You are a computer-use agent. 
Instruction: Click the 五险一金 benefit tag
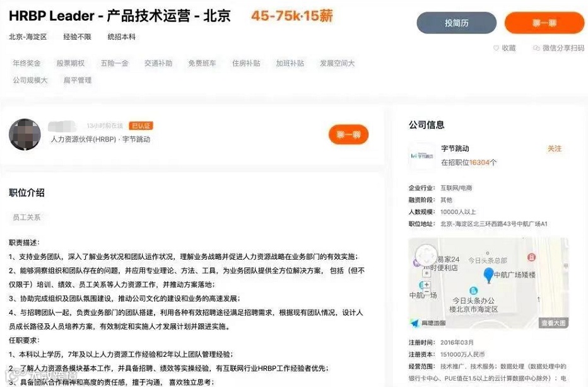click(x=114, y=63)
